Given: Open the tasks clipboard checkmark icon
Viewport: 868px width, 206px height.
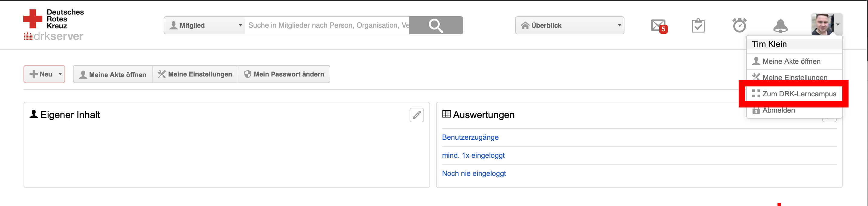Looking at the screenshot, I should (698, 26).
